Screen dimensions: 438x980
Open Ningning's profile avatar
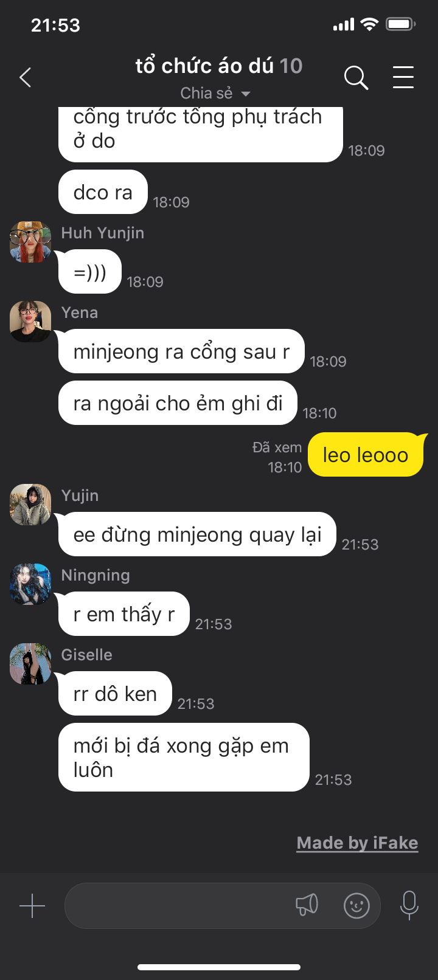click(30, 584)
